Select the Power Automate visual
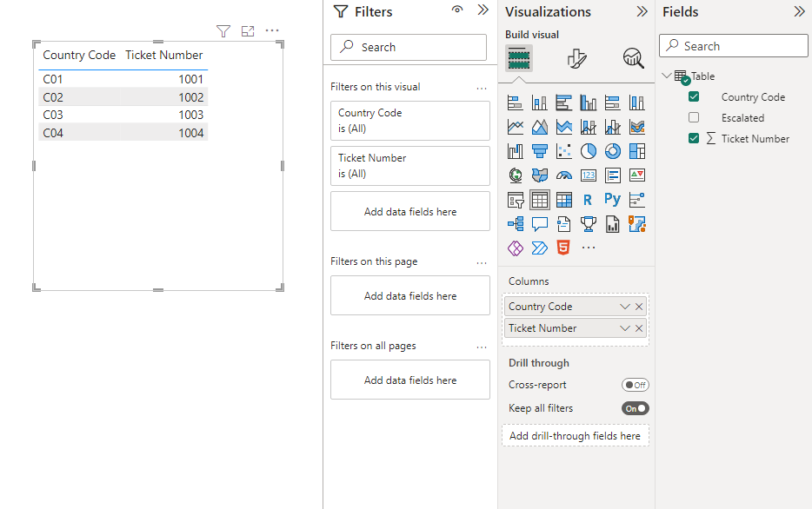Viewport: 812px width, 509px height. [x=540, y=248]
